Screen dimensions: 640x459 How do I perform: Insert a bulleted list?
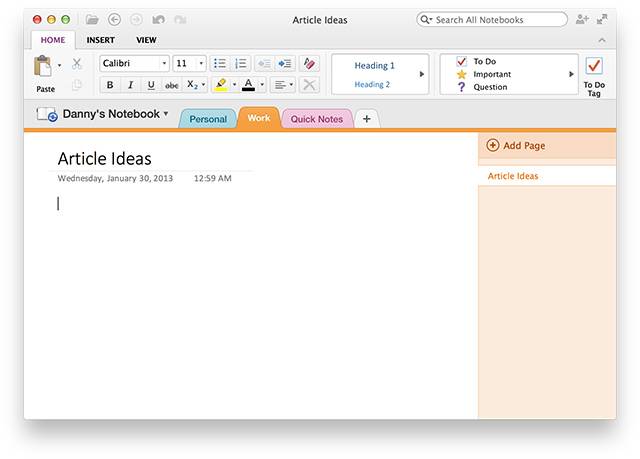(x=220, y=63)
